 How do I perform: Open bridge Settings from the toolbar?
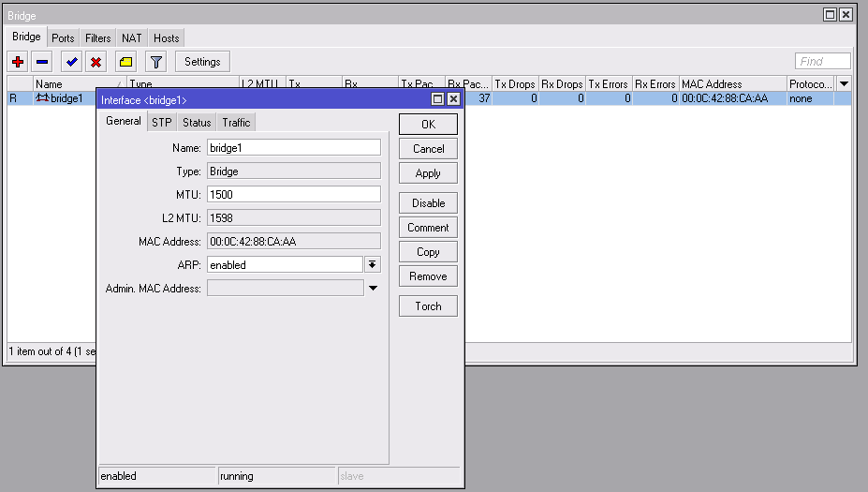coord(202,62)
